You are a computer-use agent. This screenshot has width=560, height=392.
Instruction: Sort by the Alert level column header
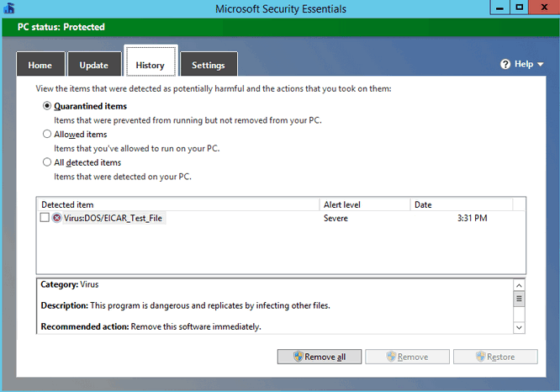(365, 204)
